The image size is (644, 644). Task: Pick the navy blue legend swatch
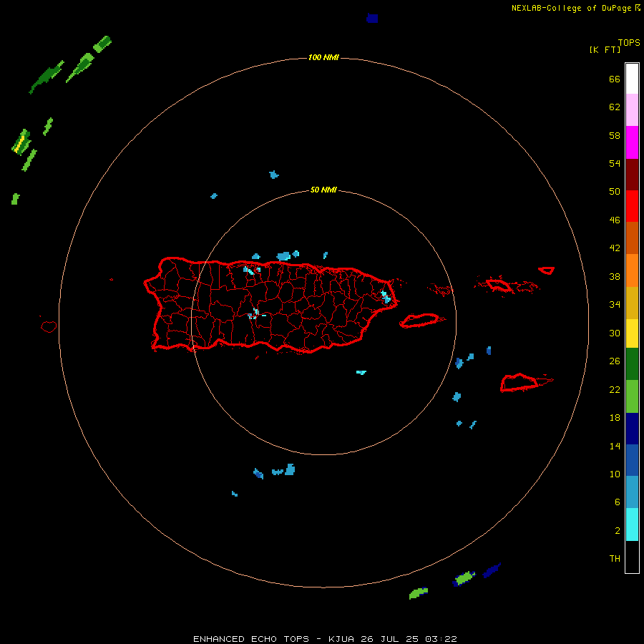coord(632,429)
